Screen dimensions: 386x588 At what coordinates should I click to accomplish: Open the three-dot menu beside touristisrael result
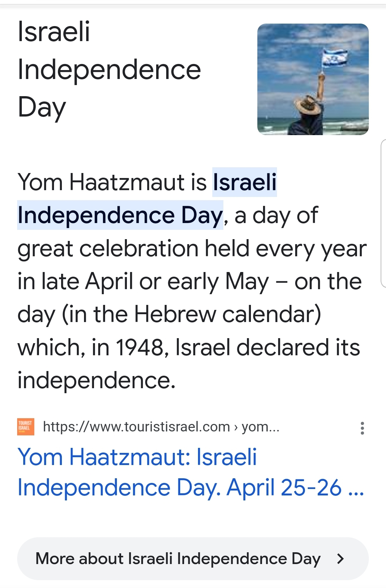(x=362, y=428)
